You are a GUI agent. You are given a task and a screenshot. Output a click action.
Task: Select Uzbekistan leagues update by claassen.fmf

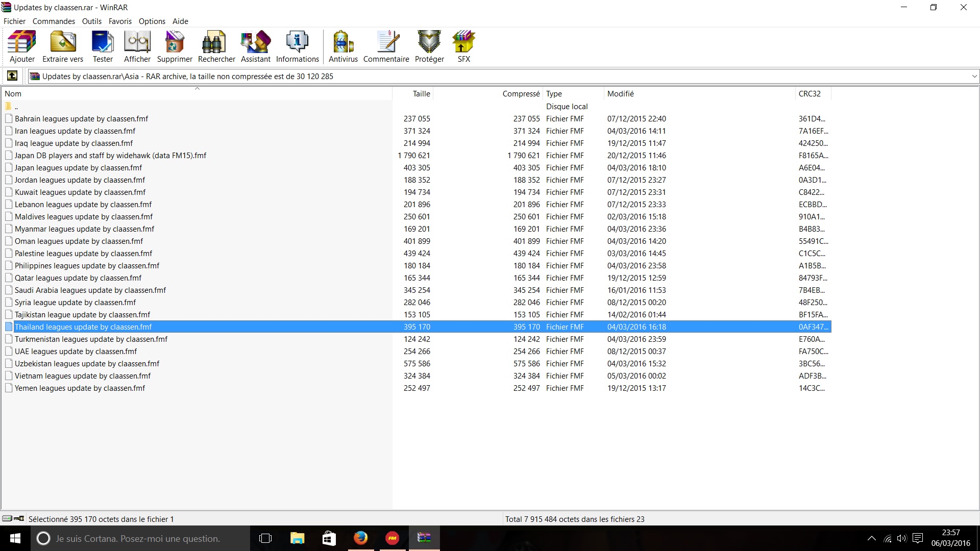[x=416, y=363]
